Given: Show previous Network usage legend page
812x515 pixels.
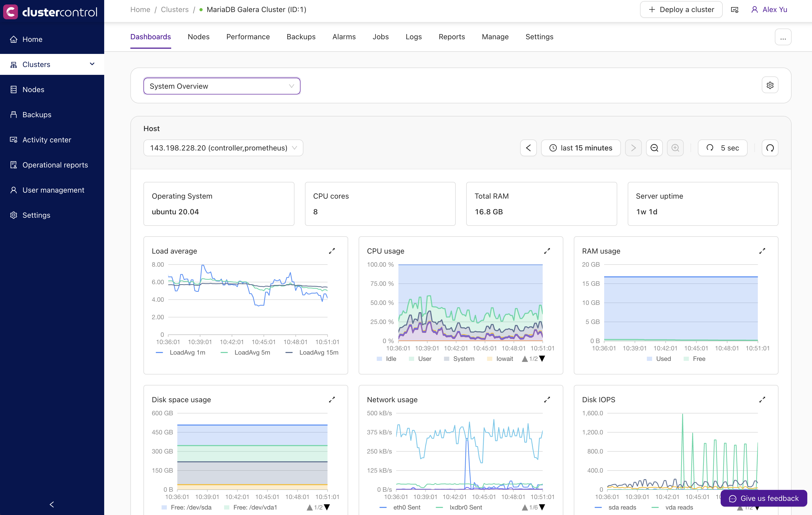Looking at the screenshot, I should [525, 508].
